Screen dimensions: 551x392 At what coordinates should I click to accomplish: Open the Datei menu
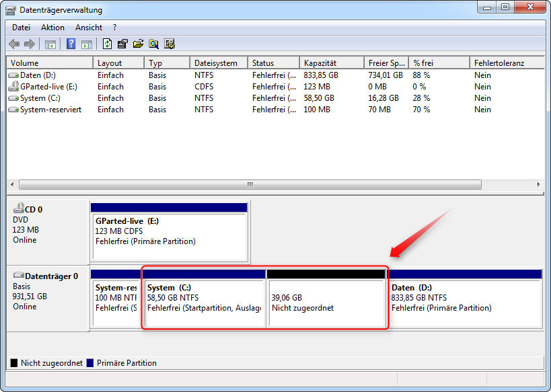click(21, 28)
